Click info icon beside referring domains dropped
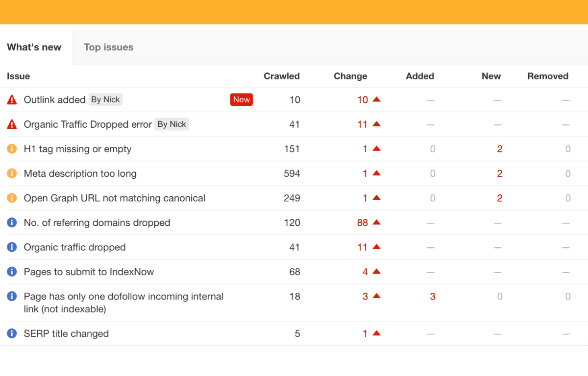Screen dimensions: 588x376 [12, 223]
